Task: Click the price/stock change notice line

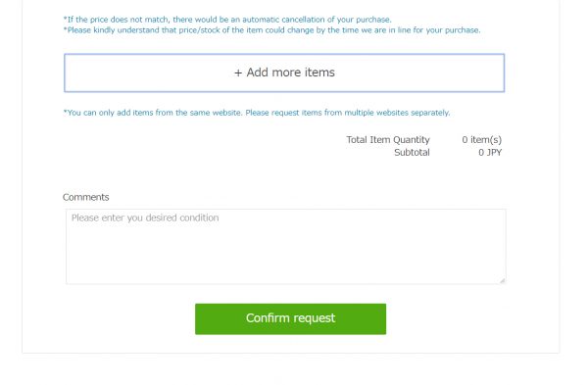Action: 271,30
